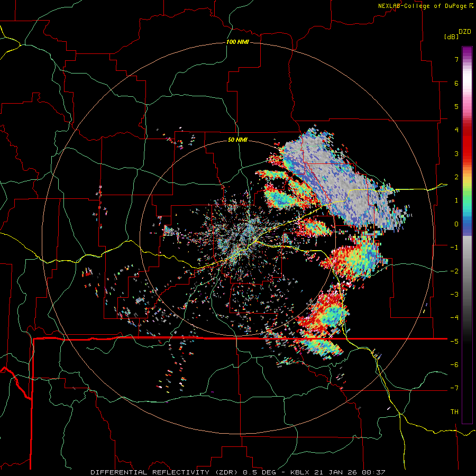Select the "[dB]" unit label
476x476 pixels.
point(451,36)
